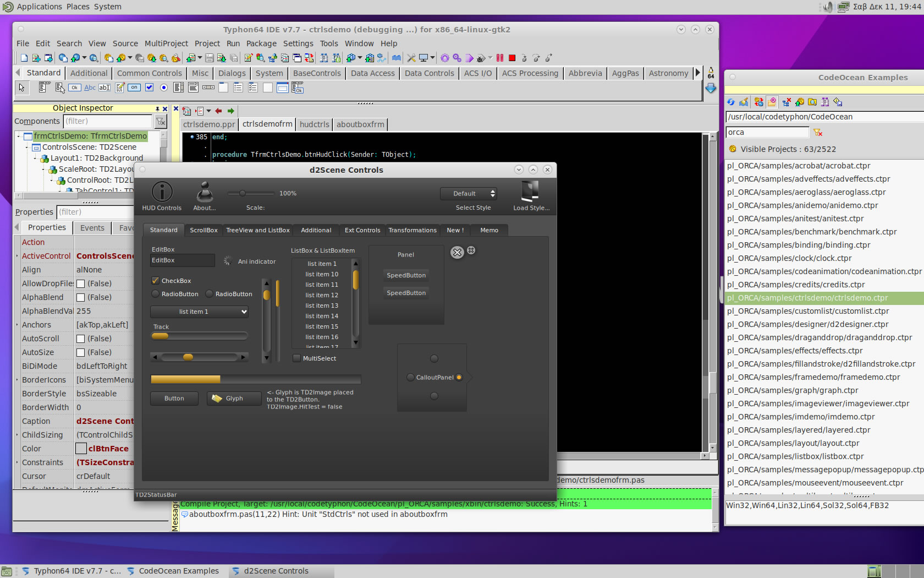Screen dimensions: 924x578
Task: Switch to the ScrollBox tab in d2Scene
Action: click(204, 230)
